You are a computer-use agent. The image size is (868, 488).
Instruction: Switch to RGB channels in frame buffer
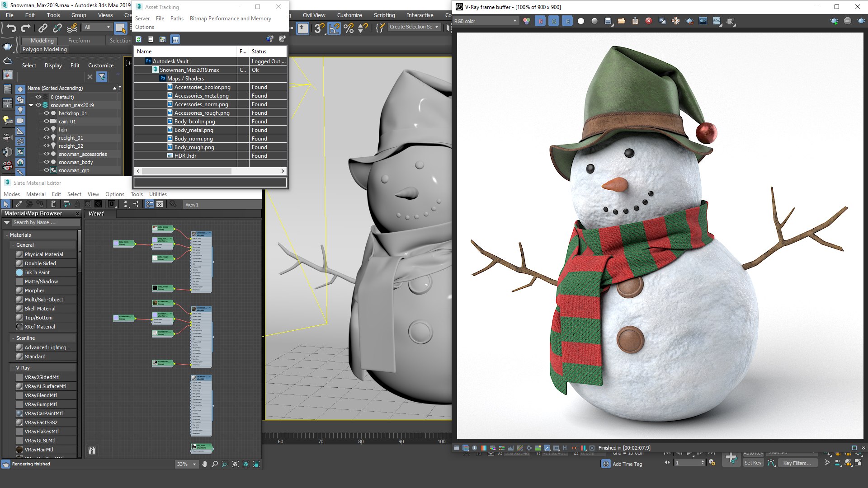tap(527, 21)
